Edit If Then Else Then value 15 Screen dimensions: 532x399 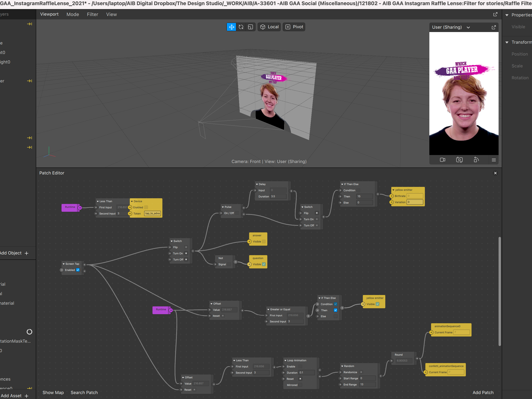(x=365, y=197)
